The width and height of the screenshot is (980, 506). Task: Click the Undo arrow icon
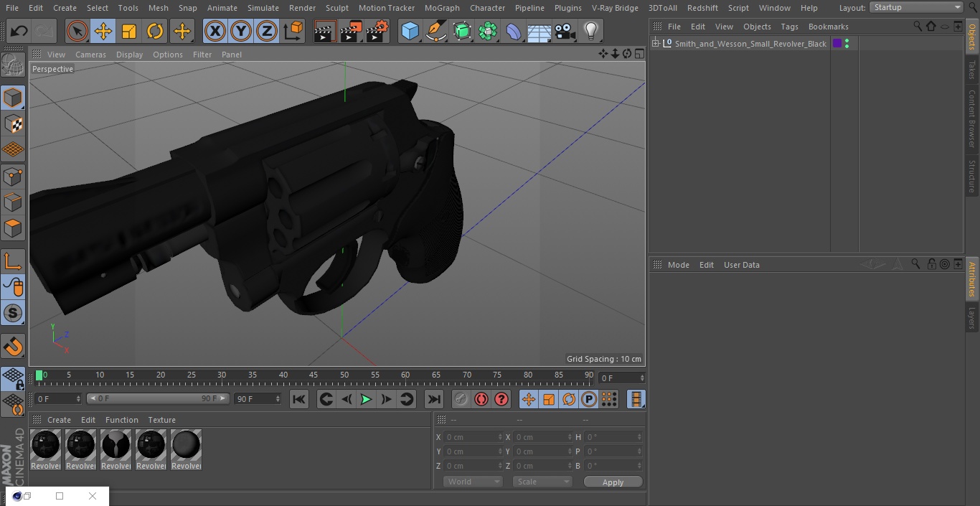coord(19,32)
